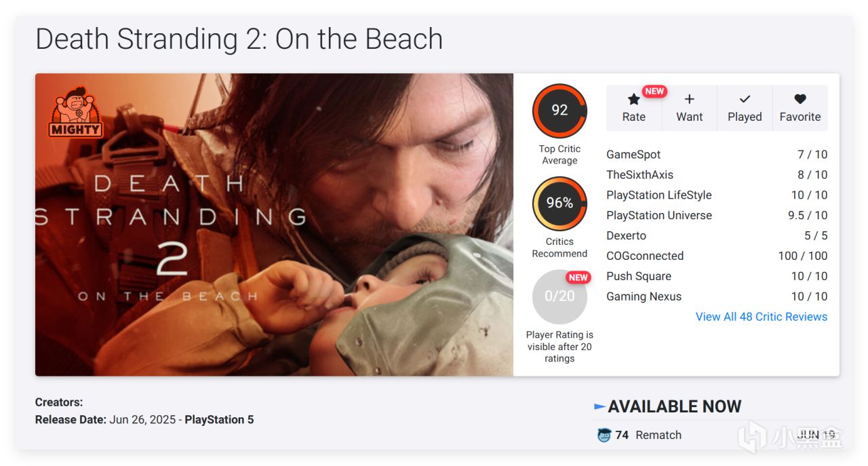Image resolution: width=868 pixels, height=466 pixels.
Task: Click the Rematch game rating icon
Action: (604, 435)
